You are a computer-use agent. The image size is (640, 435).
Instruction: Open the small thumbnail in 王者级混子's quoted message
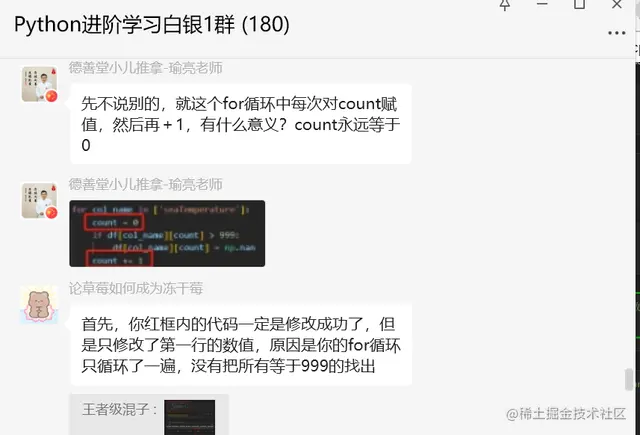click(x=189, y=417)
